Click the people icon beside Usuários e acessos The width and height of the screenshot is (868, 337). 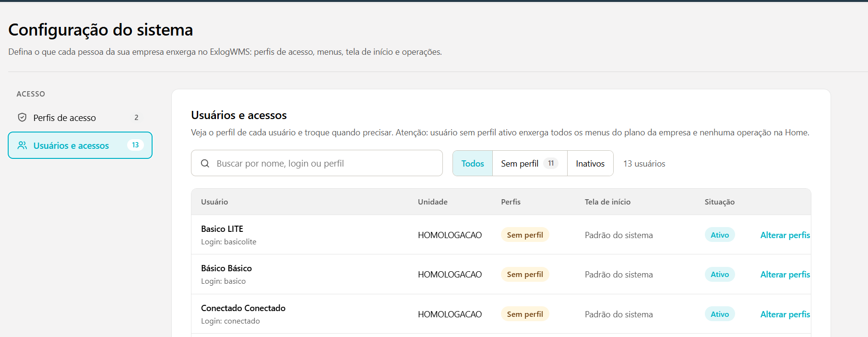(22, 145)
